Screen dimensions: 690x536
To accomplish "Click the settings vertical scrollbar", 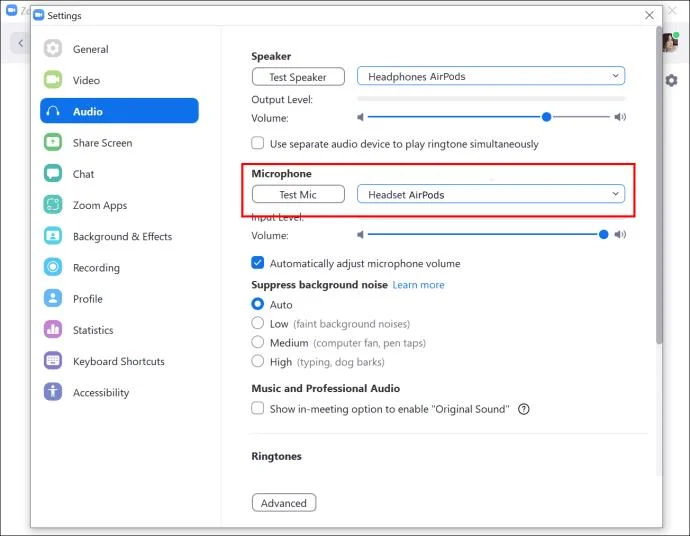I will tap(659, 185).
